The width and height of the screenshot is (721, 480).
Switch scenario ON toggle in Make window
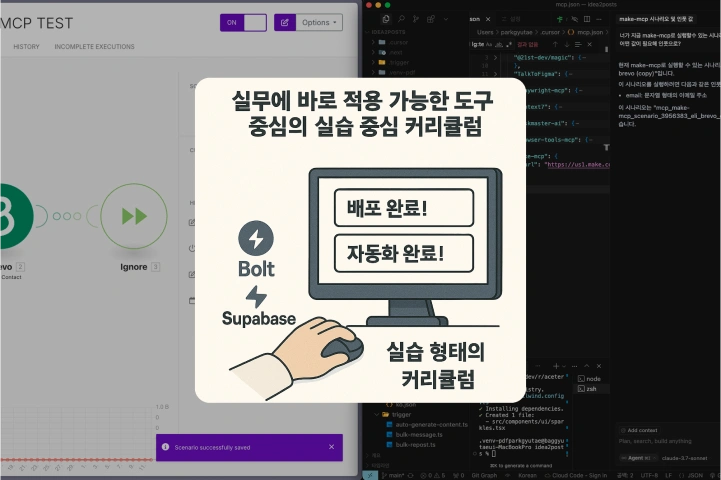point(243,23)
